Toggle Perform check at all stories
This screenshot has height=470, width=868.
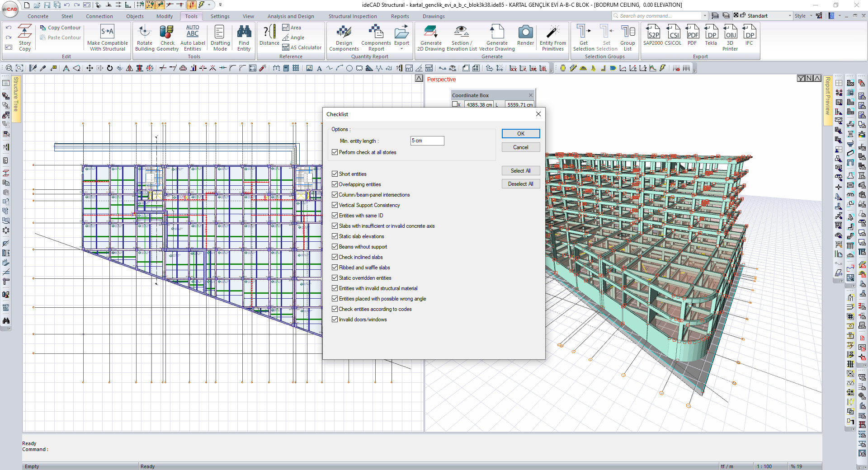pyautogui.click(x=335, y=152)
